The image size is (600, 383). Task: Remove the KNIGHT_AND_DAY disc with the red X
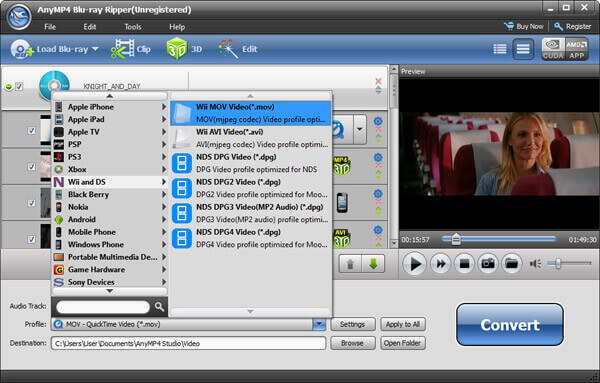click(x=378, y=81)
